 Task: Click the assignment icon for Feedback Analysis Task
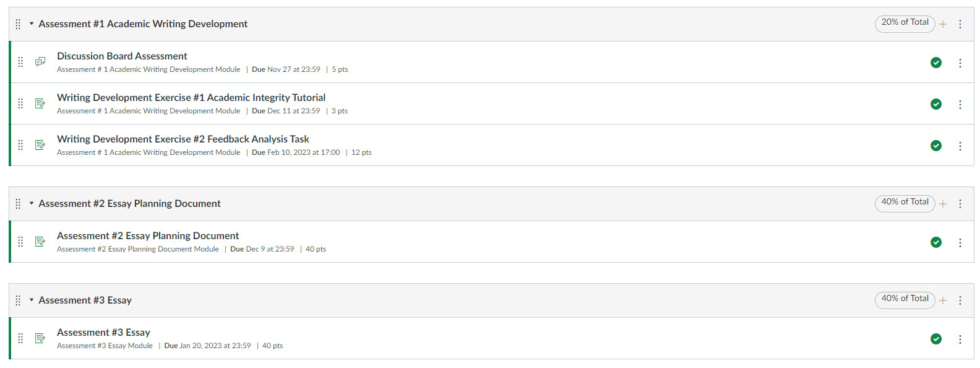(40, 145)
